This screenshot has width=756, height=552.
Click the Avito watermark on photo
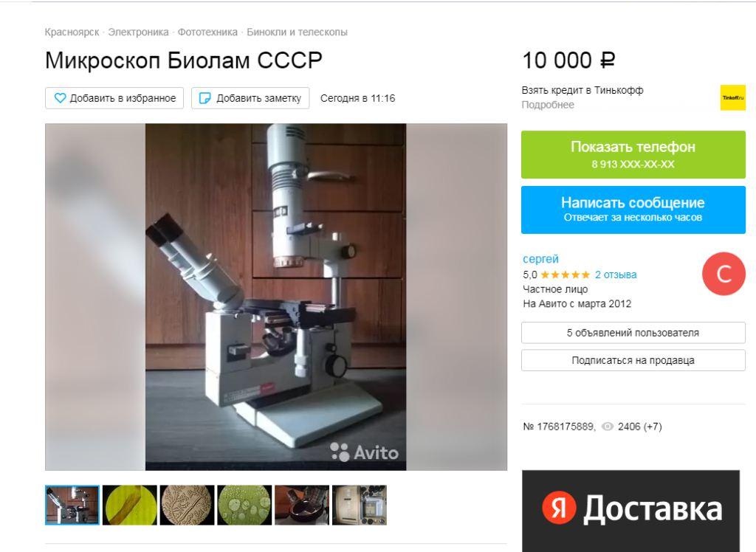364,452
